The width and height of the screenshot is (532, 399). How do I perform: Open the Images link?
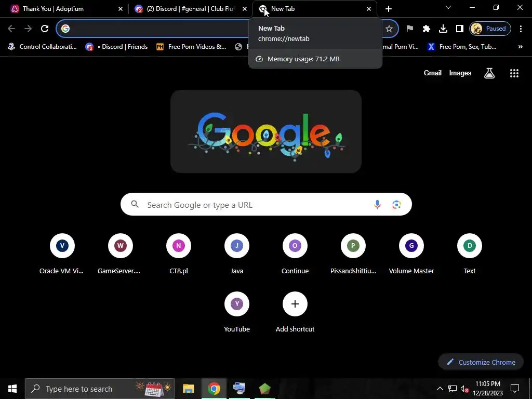(x=460, y=73)
